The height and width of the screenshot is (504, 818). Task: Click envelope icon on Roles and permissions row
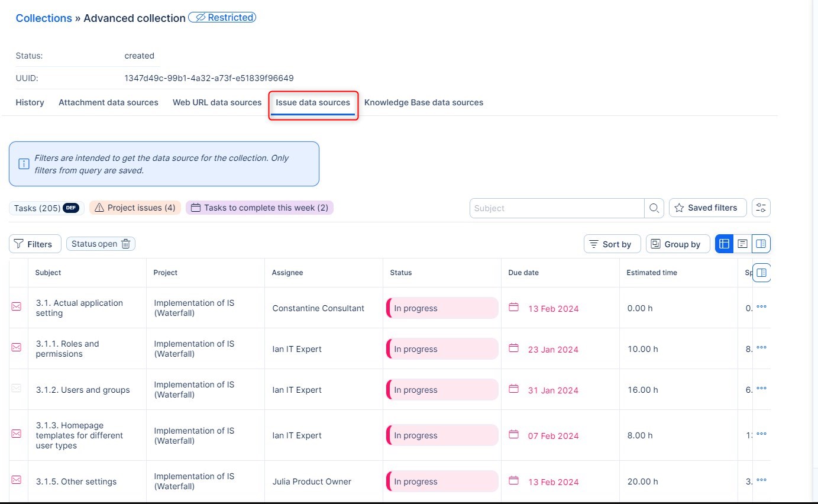coord(17,348)
